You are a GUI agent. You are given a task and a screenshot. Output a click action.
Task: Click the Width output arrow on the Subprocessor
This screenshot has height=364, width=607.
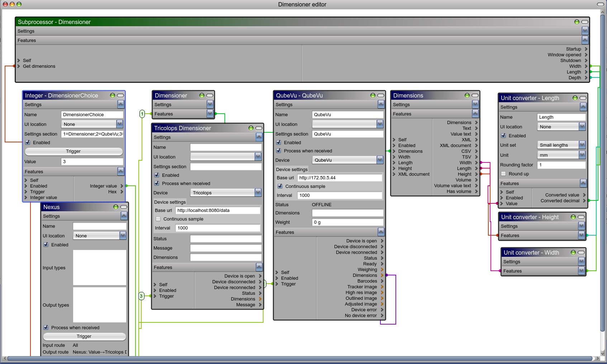(587, 66)
